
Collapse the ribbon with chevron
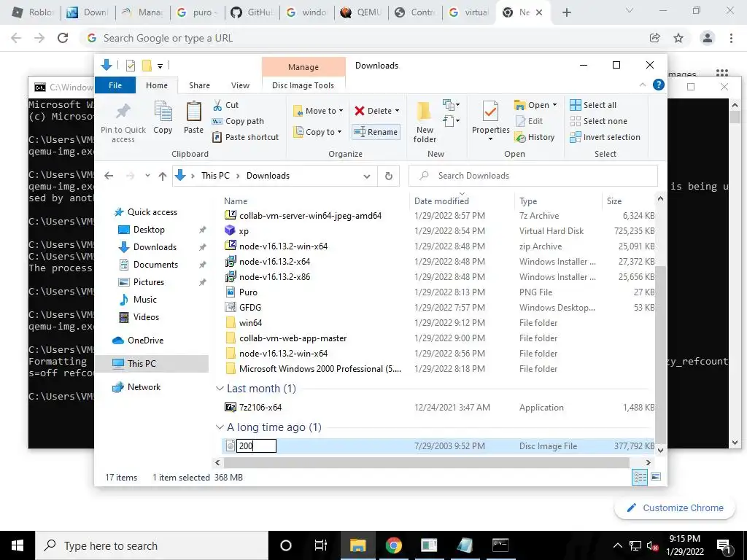pos(642,85)
